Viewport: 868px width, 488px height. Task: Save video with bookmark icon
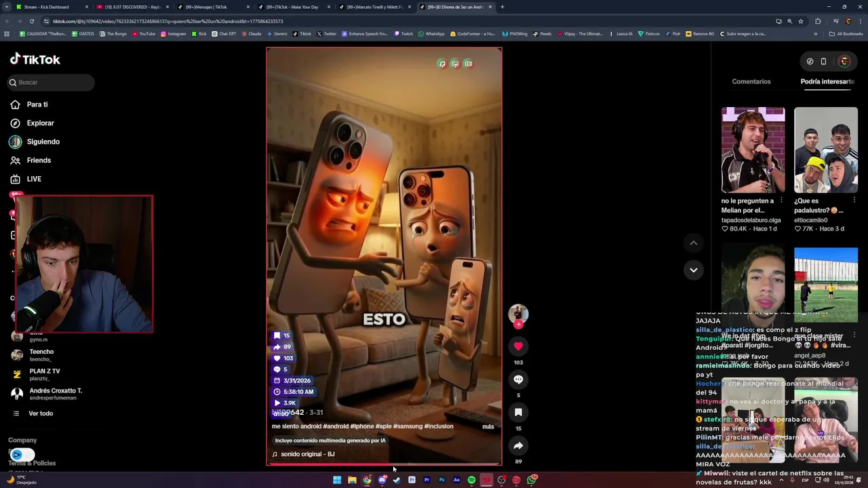518,412
